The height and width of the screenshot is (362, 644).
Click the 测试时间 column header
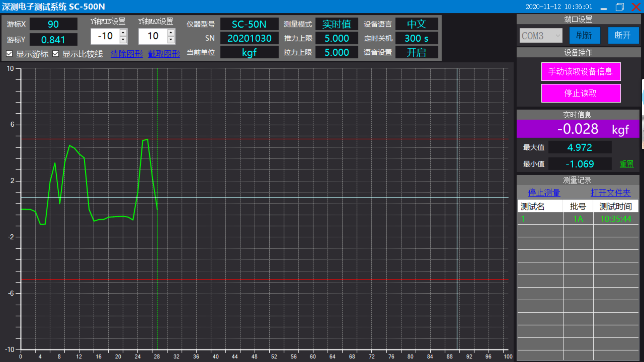coord(615,206)
